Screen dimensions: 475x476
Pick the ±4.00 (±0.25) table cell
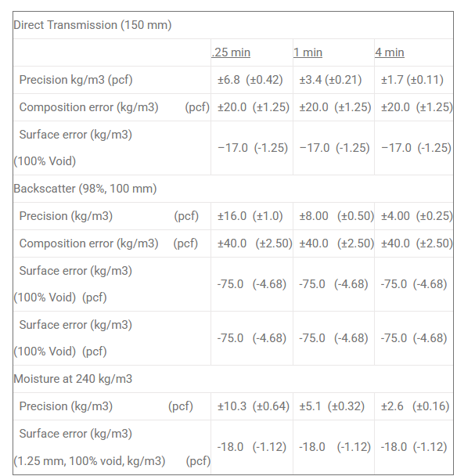(x=416, y=216)
